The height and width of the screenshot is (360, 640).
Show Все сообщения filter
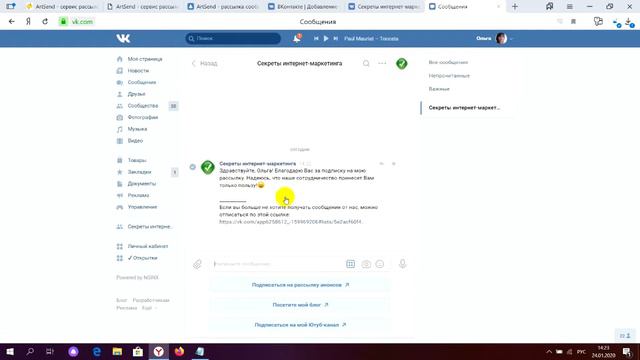[448, 62]
